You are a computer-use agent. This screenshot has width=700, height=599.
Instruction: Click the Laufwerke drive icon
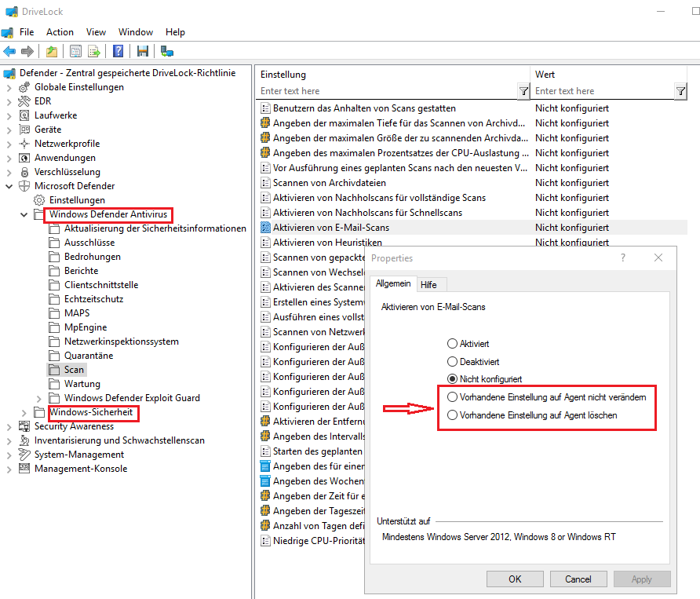pos(24,115)
